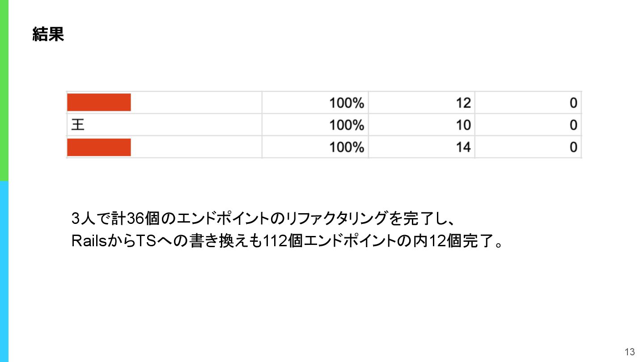Click the 0 cell in the bottom row
This screenshot has width=644, height=362.
coord(528,147)
